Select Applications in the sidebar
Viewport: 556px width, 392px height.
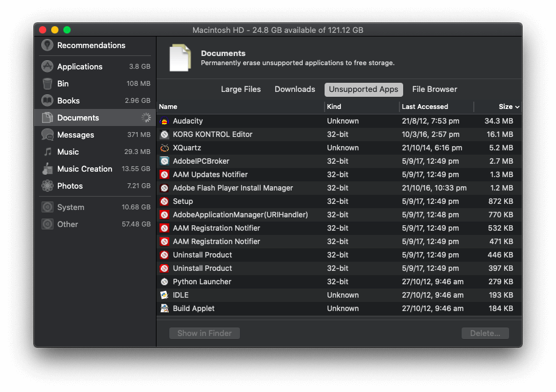pos(96,66)
